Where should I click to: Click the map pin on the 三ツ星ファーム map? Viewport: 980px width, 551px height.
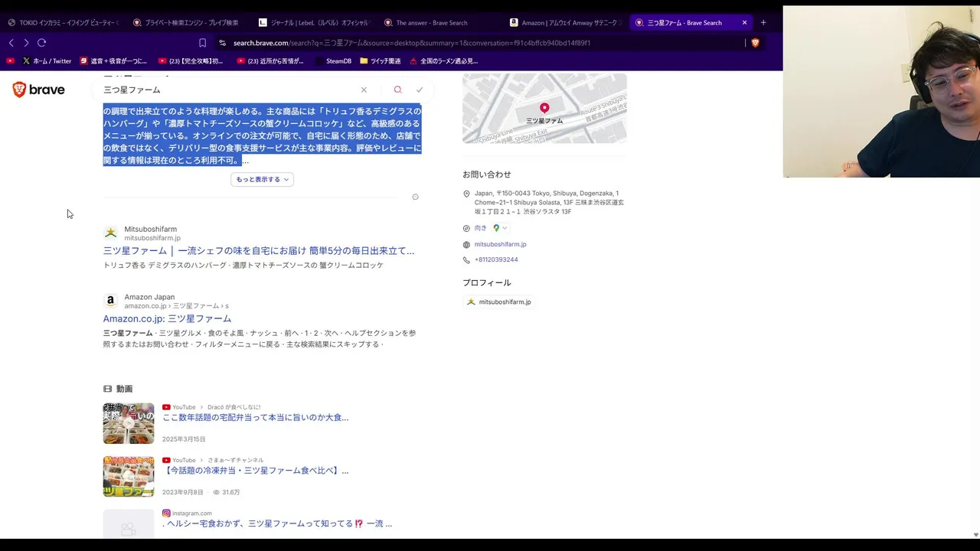click(544, 109)
